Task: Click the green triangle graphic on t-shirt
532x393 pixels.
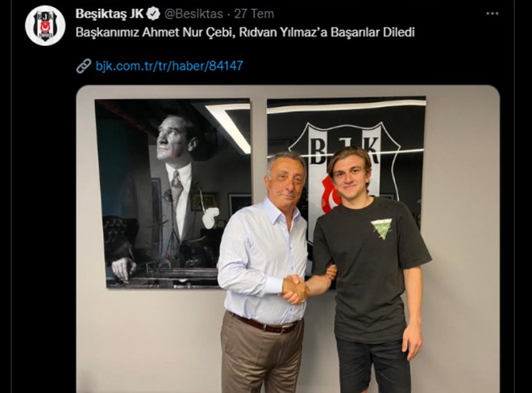Action: point(381,228)
